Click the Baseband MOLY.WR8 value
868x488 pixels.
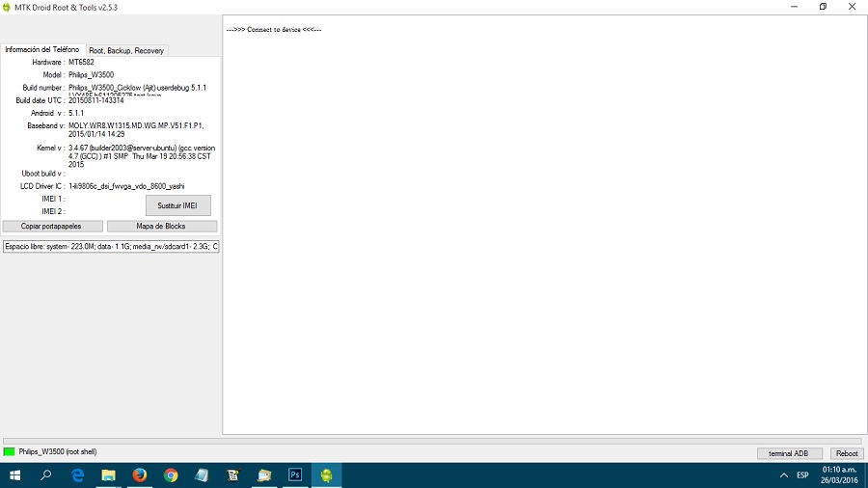coord(136,130)
